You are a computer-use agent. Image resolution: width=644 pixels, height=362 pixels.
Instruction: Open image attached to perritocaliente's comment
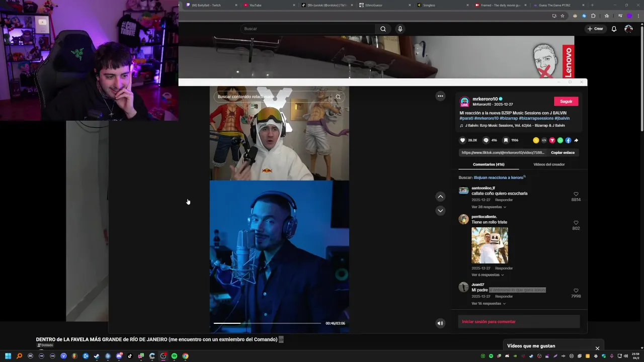pyautogui.click(x=490, y=245)
